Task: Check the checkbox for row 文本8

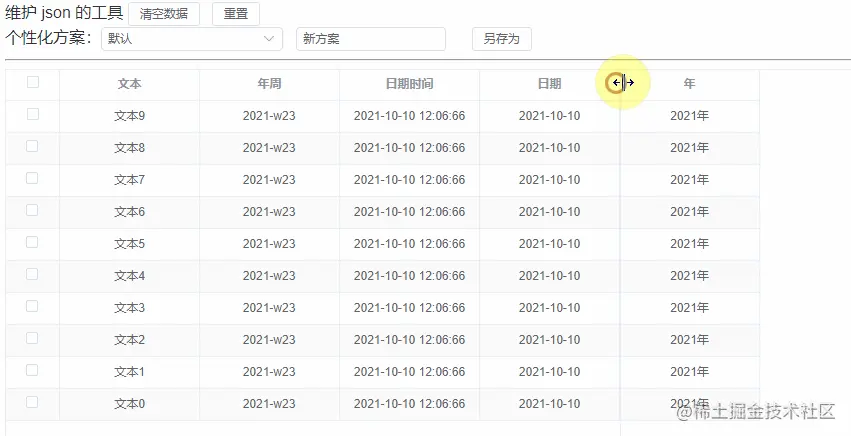Action: [33, 146]
